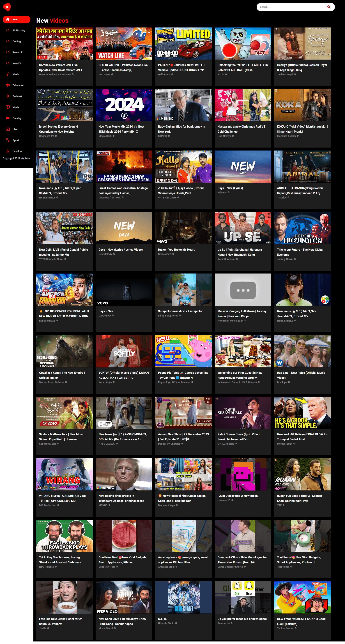
Task: Click the code icon beside Coding
Action: 8,42
